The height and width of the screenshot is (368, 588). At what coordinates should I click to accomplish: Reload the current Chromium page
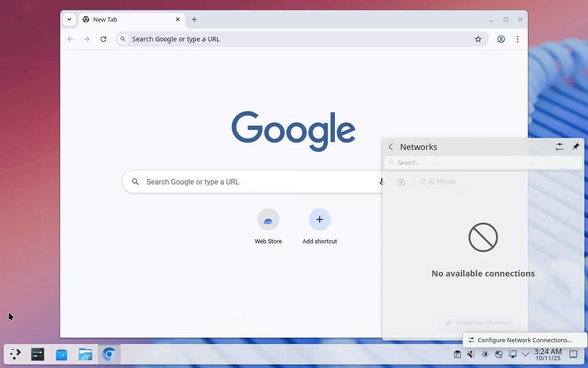click(x=103, y=39)
